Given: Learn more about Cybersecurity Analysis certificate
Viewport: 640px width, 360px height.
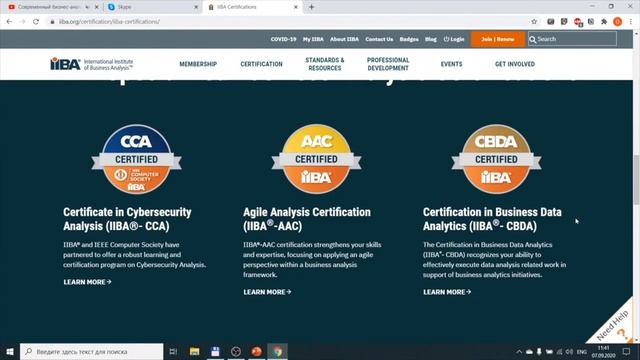Looking at the screenshot, I should pyautogui.click(x=87, y=282).
